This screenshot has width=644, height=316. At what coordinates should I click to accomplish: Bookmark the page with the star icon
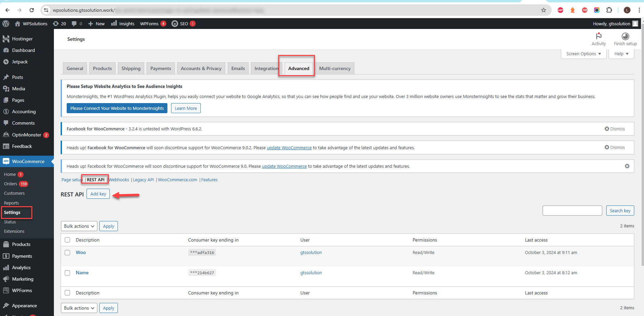click(543, 10)
